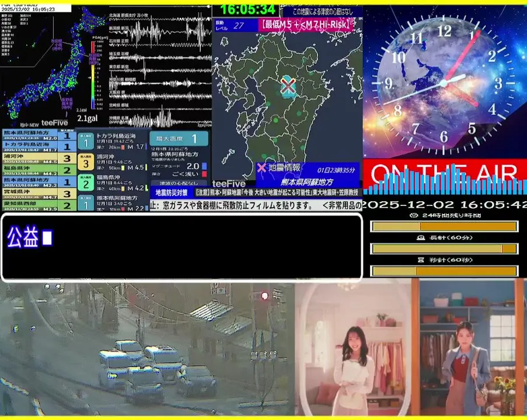This screenshot has width=527, height=420.
Task: Click the large 2.1gal reading
Action: click(87, 118)
